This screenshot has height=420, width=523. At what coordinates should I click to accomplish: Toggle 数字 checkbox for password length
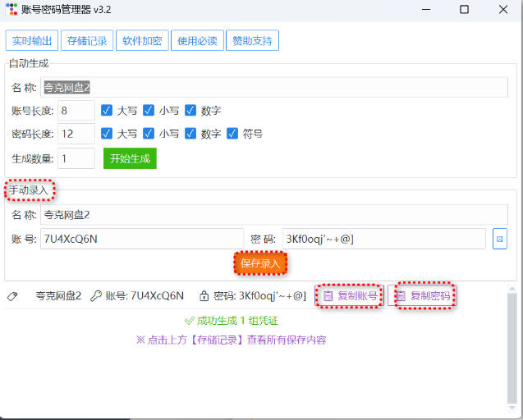click(190, 134)
